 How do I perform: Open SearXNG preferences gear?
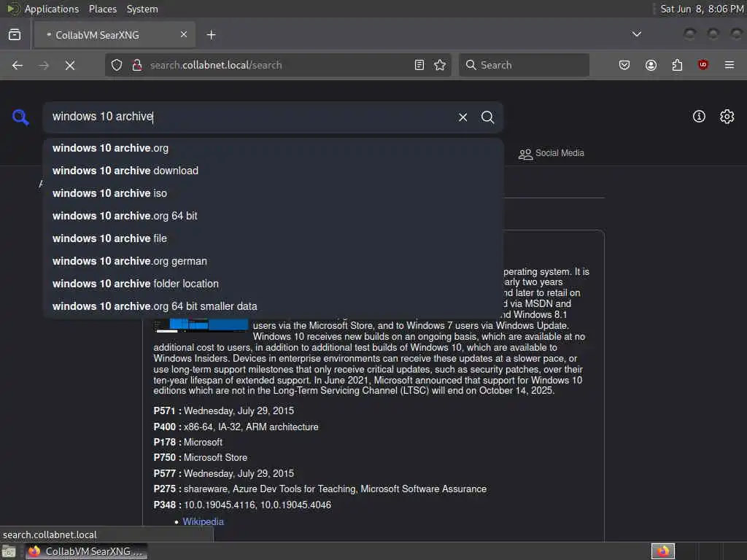coord(727,117)
